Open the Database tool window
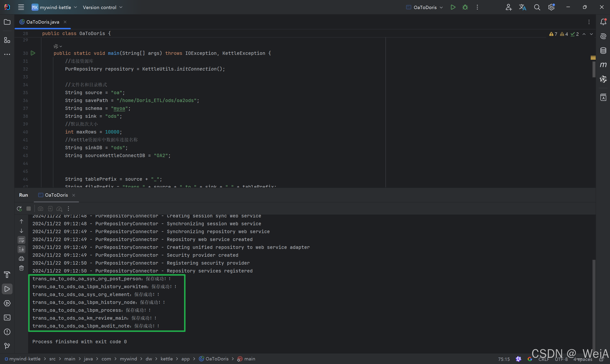The image size is (610, 364). tap(603, 51)
